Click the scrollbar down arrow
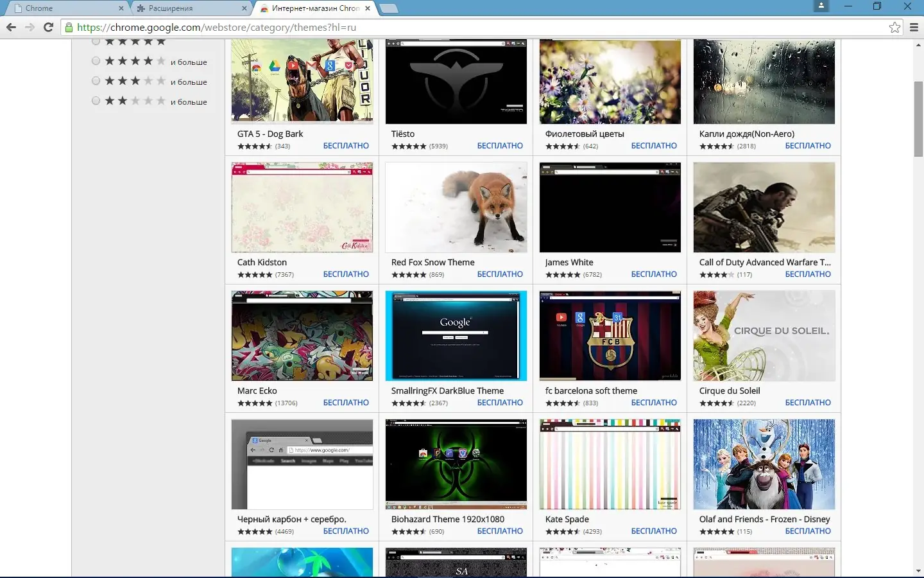The width and height of the screenshot is (924, 578). pyautogui.click(x=918, y=571)
